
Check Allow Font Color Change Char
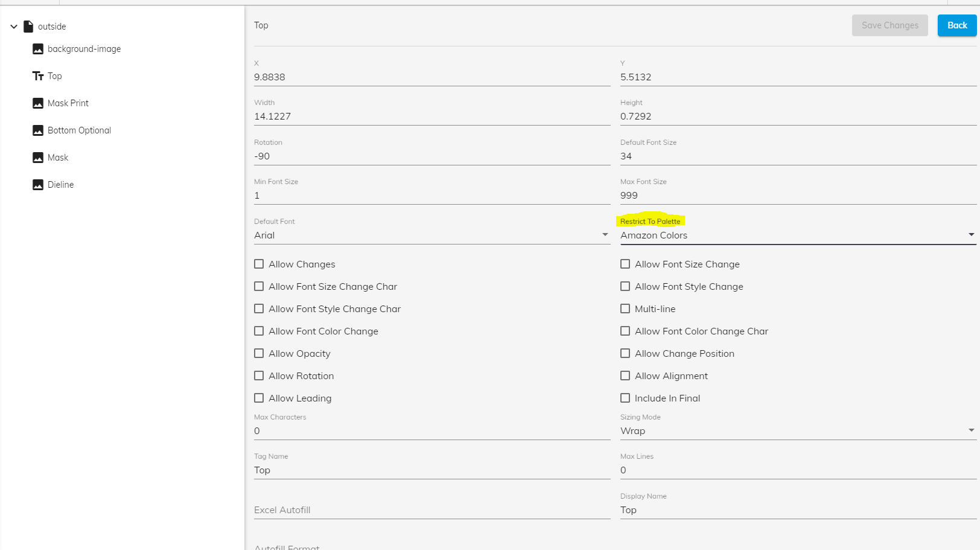click(625, 331)
